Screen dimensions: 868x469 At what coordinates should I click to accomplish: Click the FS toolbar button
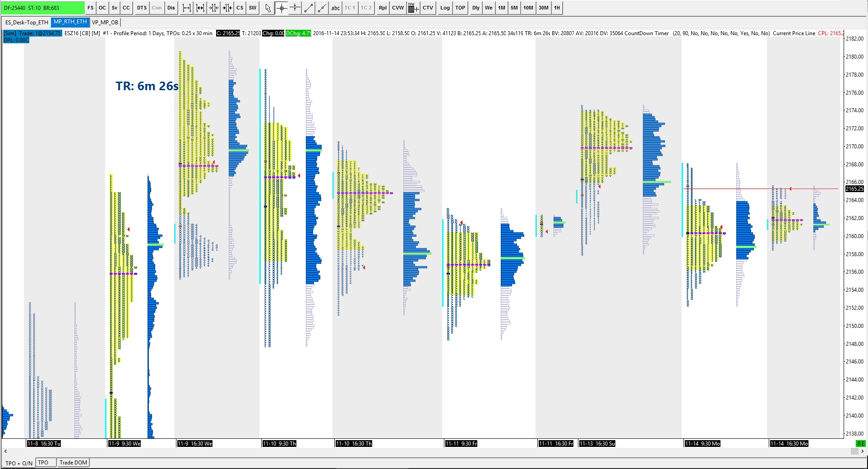tap(91, 8)
